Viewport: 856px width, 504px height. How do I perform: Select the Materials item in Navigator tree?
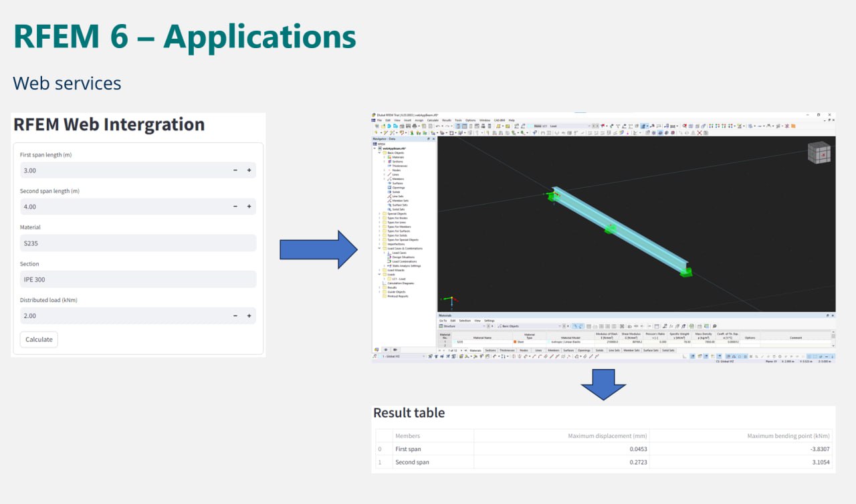click(398, 157)
